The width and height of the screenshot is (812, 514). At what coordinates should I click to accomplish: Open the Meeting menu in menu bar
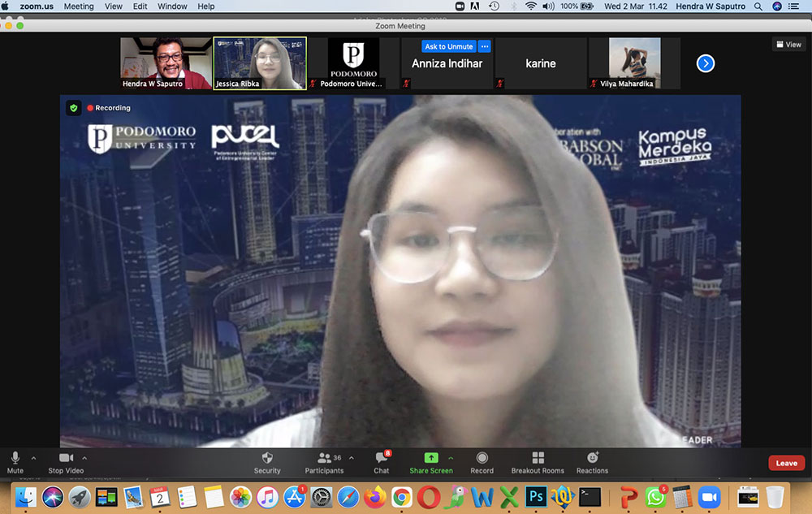click(79, 6)
